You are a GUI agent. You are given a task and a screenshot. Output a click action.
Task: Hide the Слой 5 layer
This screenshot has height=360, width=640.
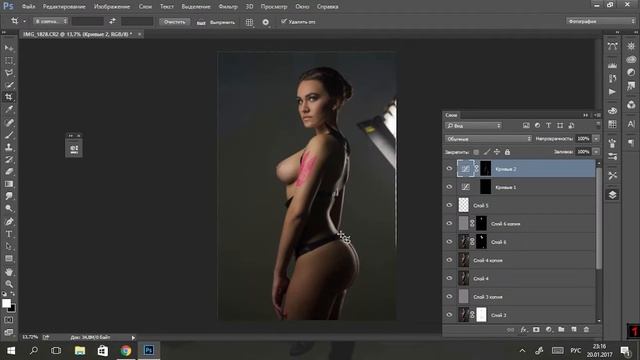[449, 205]
